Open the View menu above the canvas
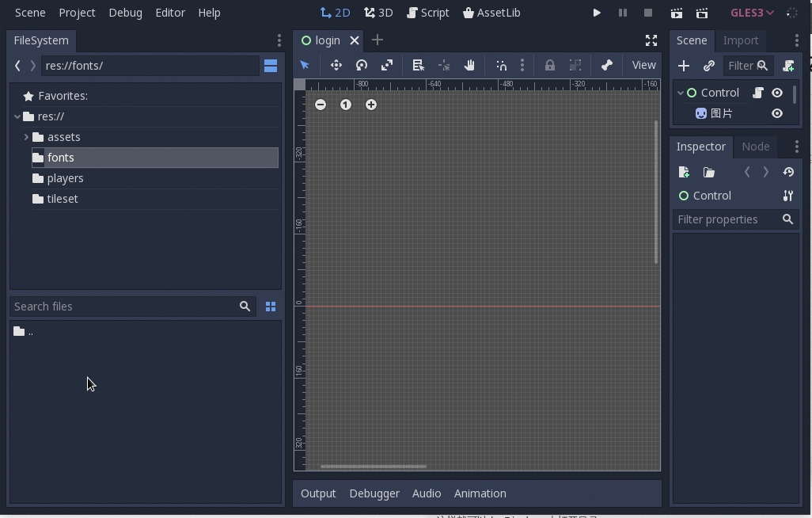 tap(643, 65)
